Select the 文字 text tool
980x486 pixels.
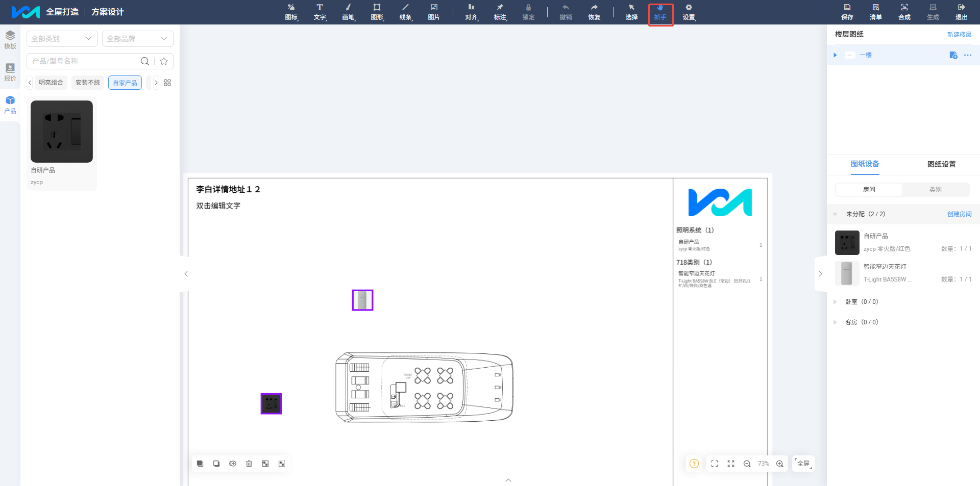tap(320, 12)
